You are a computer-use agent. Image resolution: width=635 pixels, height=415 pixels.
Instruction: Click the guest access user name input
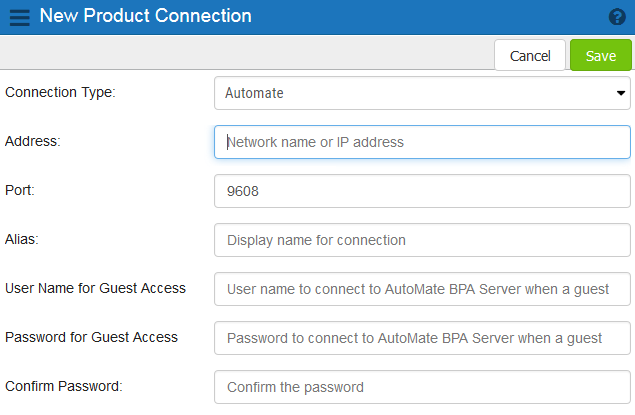[422, 289]
